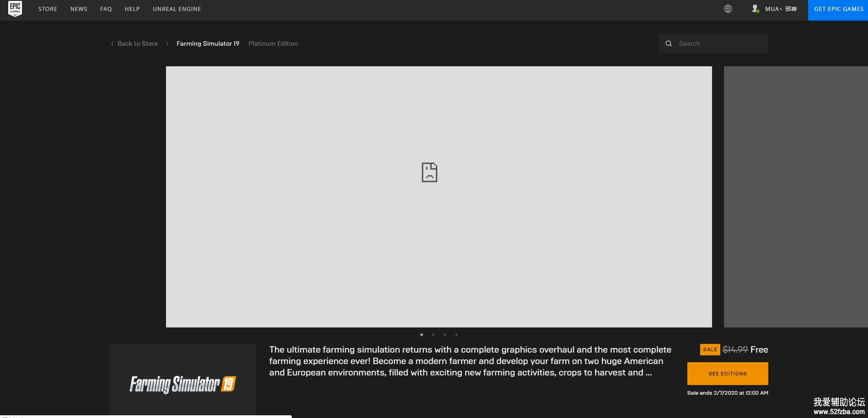Select the first carousel dot
This screenshot has width=868, height=418.
[422, 335]
